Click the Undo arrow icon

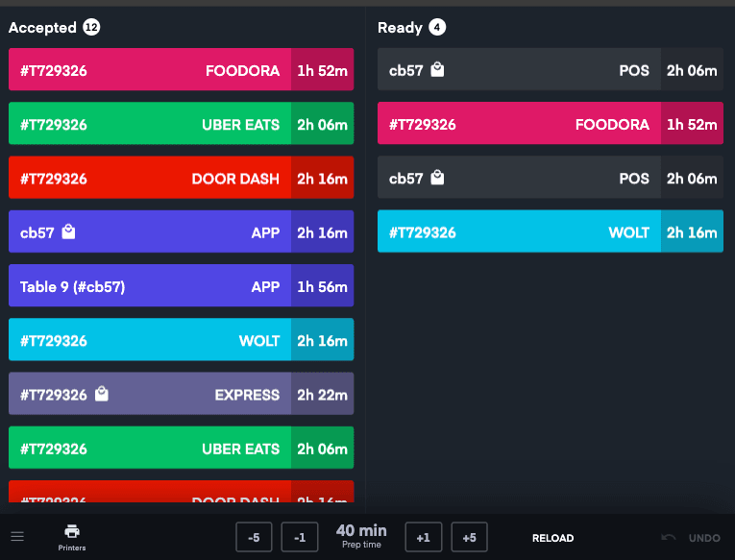click(669, 538)
